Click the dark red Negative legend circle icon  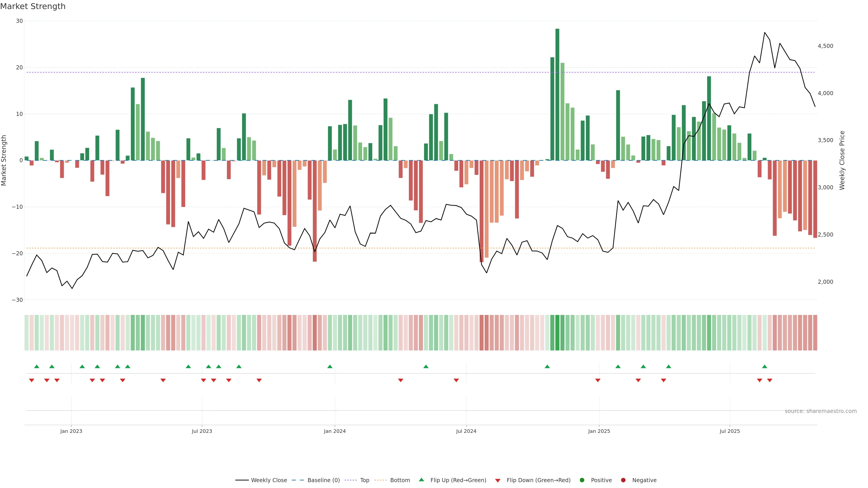tap(623, 480)
